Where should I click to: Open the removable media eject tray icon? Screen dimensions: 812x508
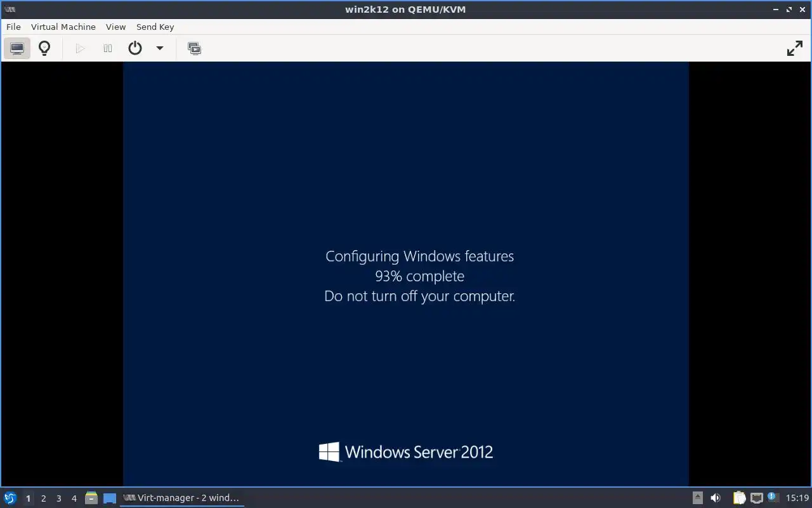point(697,498)
